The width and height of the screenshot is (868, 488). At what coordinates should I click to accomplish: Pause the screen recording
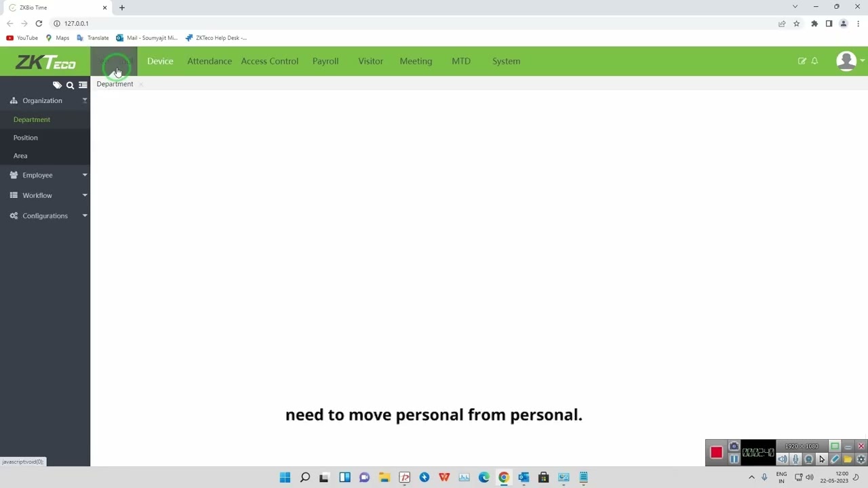pyautogui.click(x=734, y=459)
